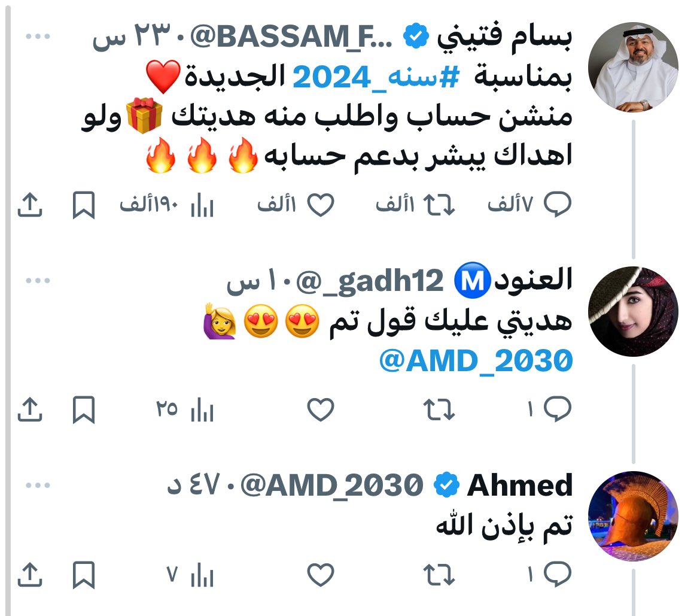The width and height of the screenshot is (700, 616).
Task: Like the @_gadh12 reply
Action: click(321, 409)
